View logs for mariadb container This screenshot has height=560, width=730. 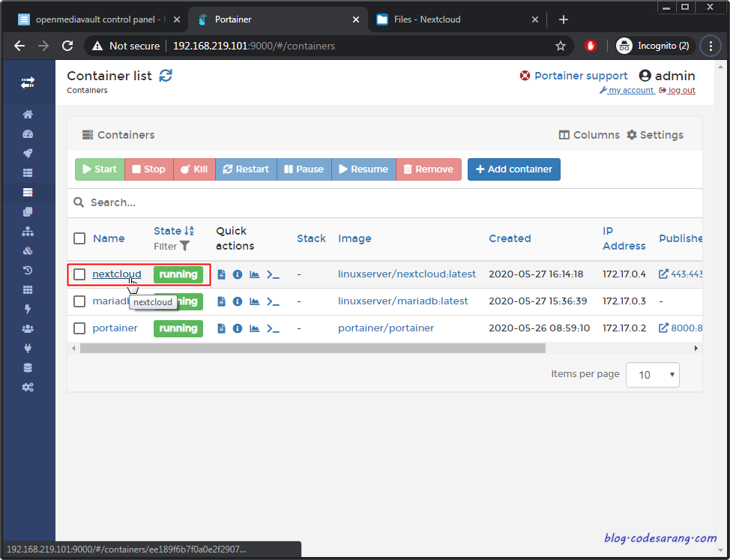pyautogui.click(x=222, y=301)
